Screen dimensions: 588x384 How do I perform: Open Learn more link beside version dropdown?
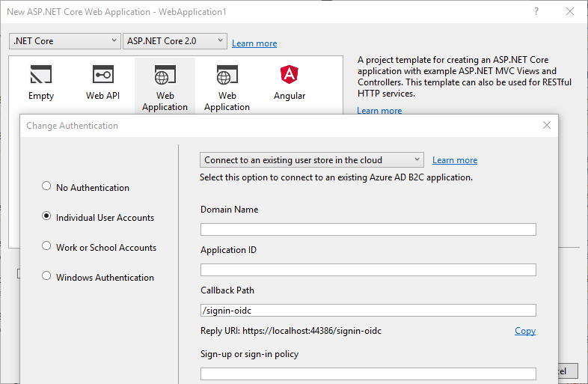tap(254, 43)
